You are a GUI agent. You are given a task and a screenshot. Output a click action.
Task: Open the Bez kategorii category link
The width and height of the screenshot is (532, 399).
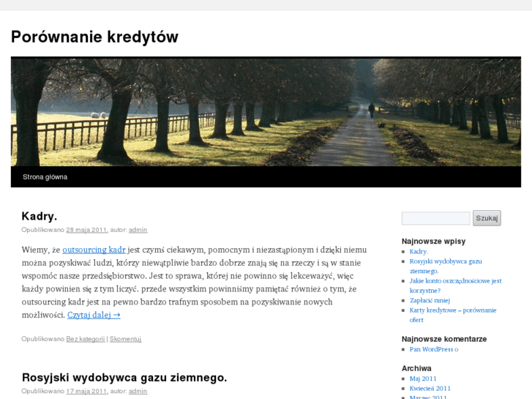click(x=86, y=339)
